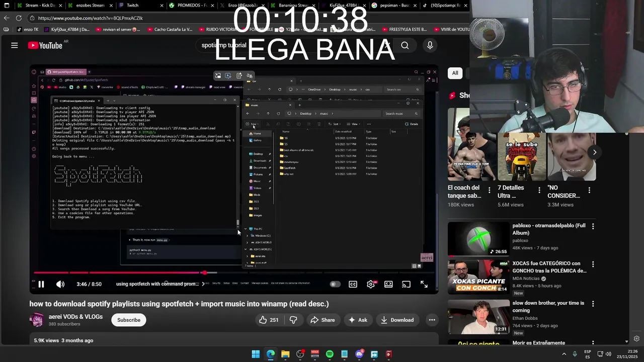Open the player settings gear

[x=371, y=284]
